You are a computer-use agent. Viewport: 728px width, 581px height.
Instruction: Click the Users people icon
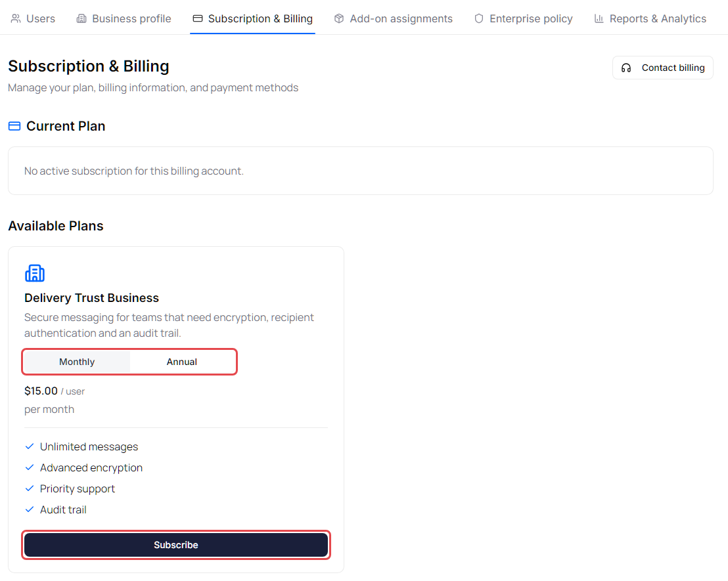click(16, 18)
